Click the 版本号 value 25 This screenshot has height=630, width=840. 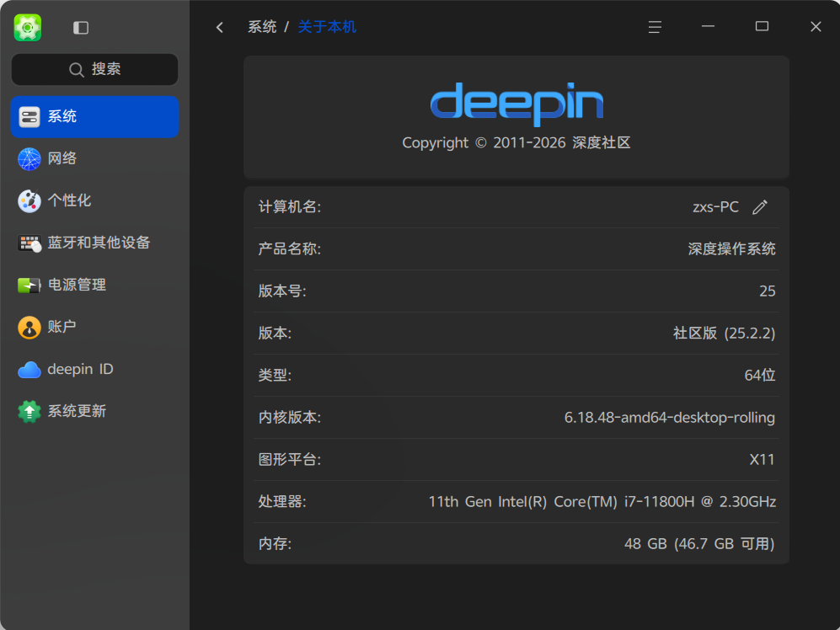click(x=768, y=291)
